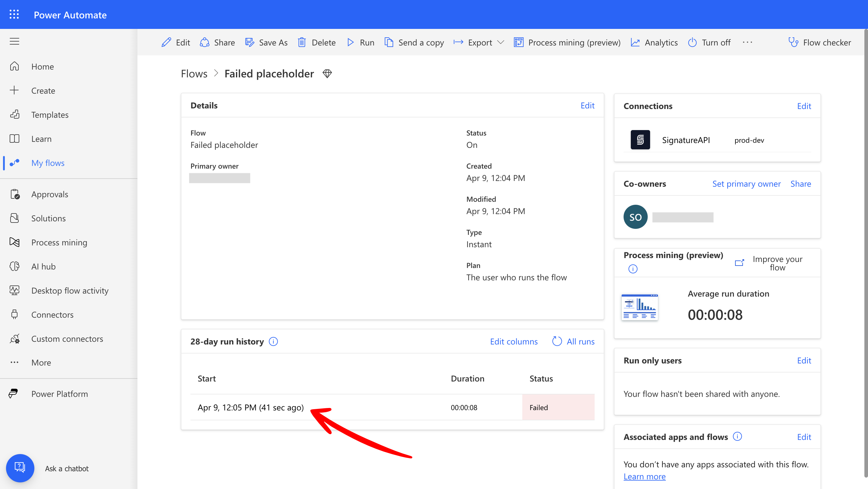Click the Share toolbar button
This screenshot has width=868, height=489.
click(217, 42)
